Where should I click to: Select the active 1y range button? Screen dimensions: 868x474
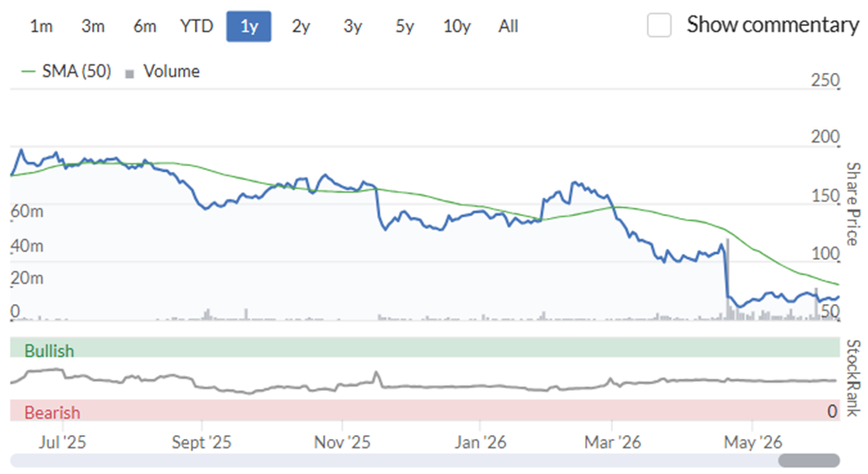tap(248, 26)
